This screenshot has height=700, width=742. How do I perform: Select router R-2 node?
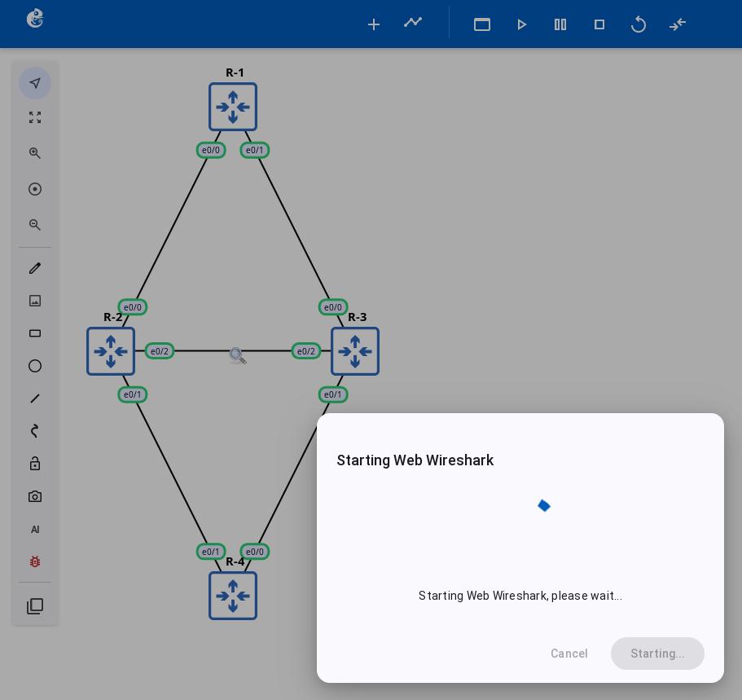[111, 351]
